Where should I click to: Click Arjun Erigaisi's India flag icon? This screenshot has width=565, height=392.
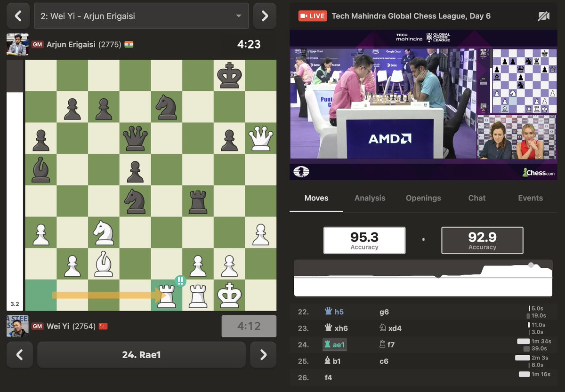pyautogui.click(x=129, y=45)
